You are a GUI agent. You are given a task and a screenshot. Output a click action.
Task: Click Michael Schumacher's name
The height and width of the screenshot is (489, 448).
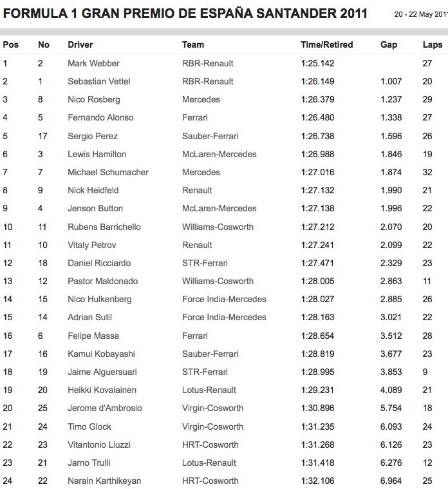click(108, 172)
